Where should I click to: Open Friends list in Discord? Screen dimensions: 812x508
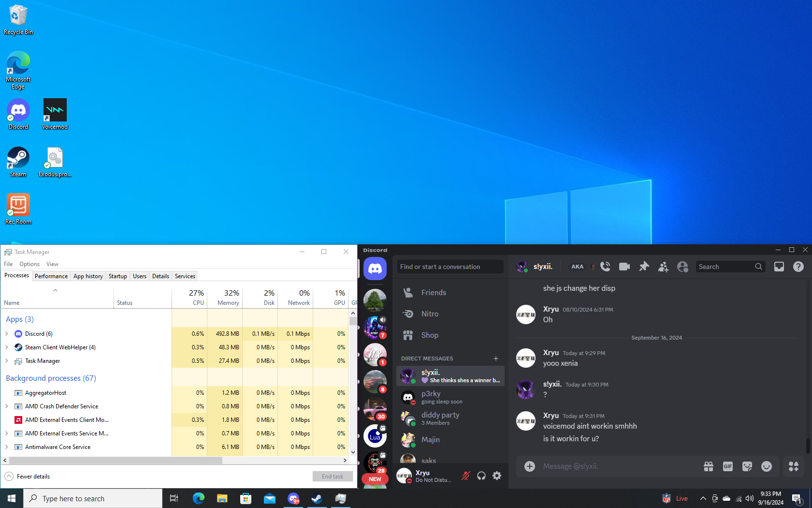(x=450, y=293)
